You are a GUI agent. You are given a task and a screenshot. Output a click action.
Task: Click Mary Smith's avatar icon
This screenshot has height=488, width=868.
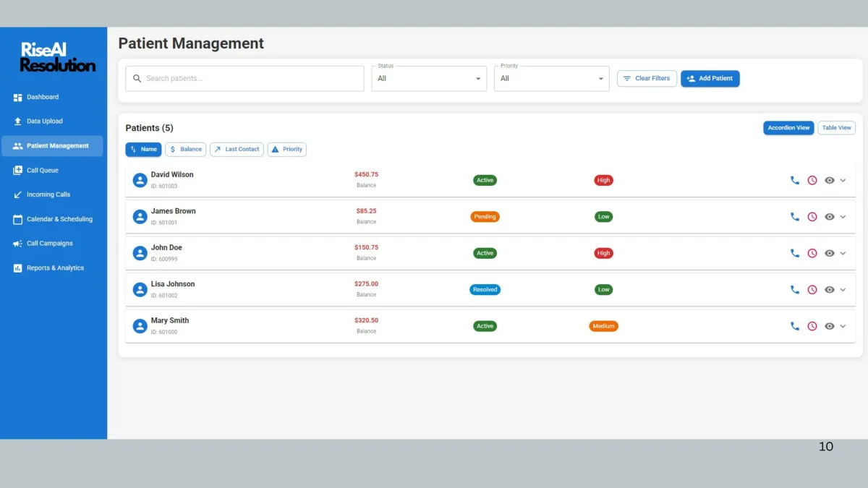140,326
